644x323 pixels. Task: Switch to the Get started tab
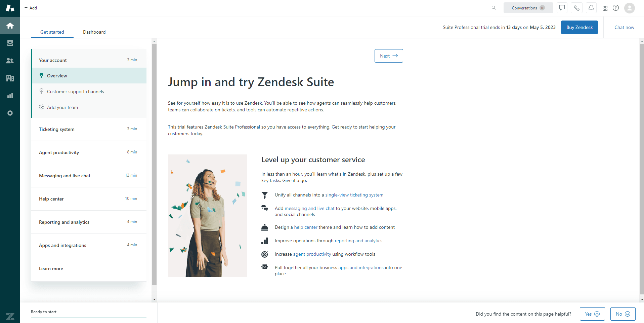[x=52, y=32]
